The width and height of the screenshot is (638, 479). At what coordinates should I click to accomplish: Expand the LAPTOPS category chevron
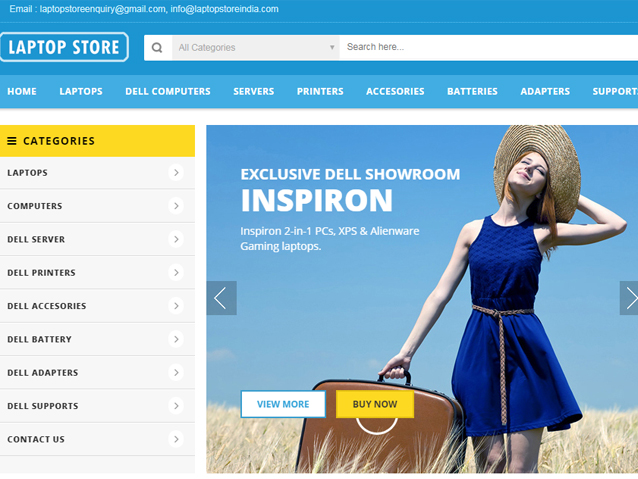point(176,173)
